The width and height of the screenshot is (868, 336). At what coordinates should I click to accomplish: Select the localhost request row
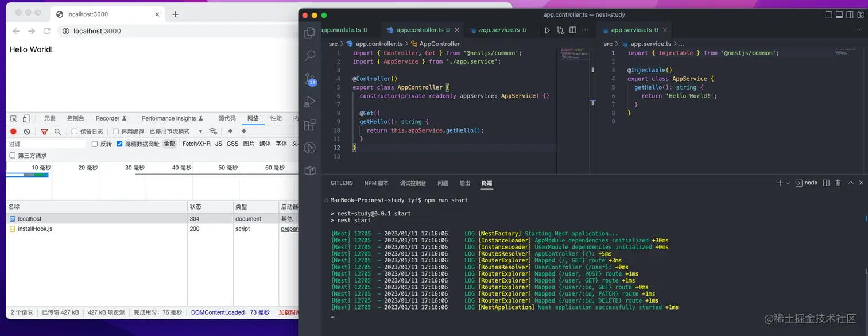coord(152,219)
